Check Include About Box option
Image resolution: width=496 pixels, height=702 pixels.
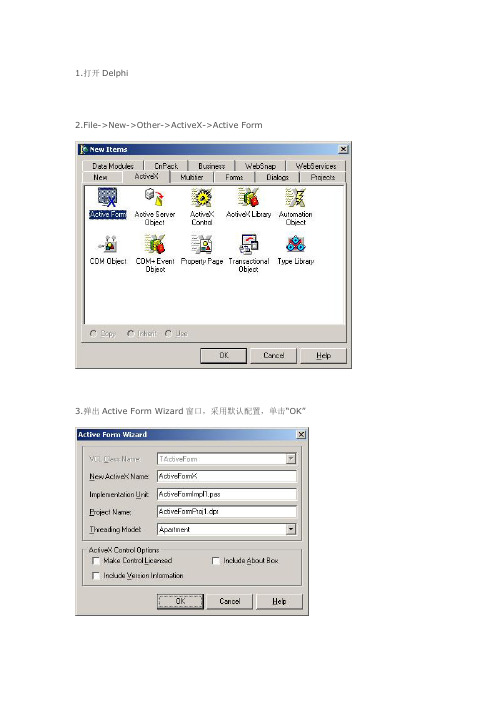tap(215, 561)
